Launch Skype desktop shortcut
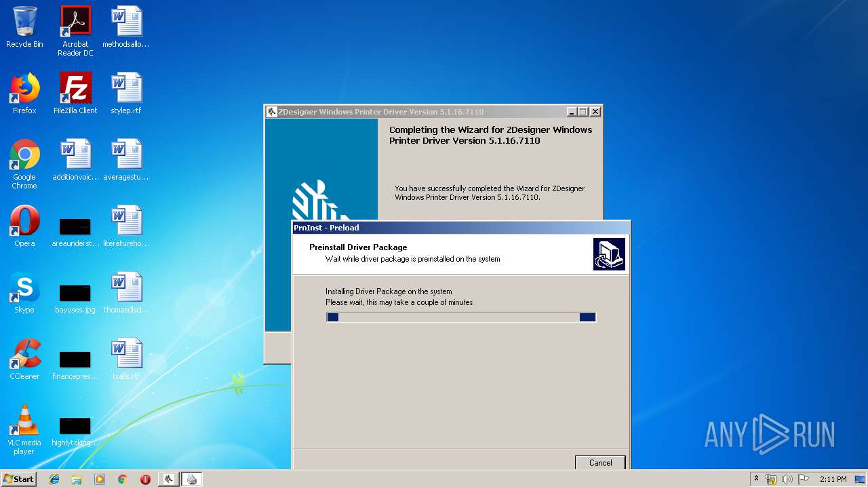Screen dimensions: 868x488 coord(24,293)
